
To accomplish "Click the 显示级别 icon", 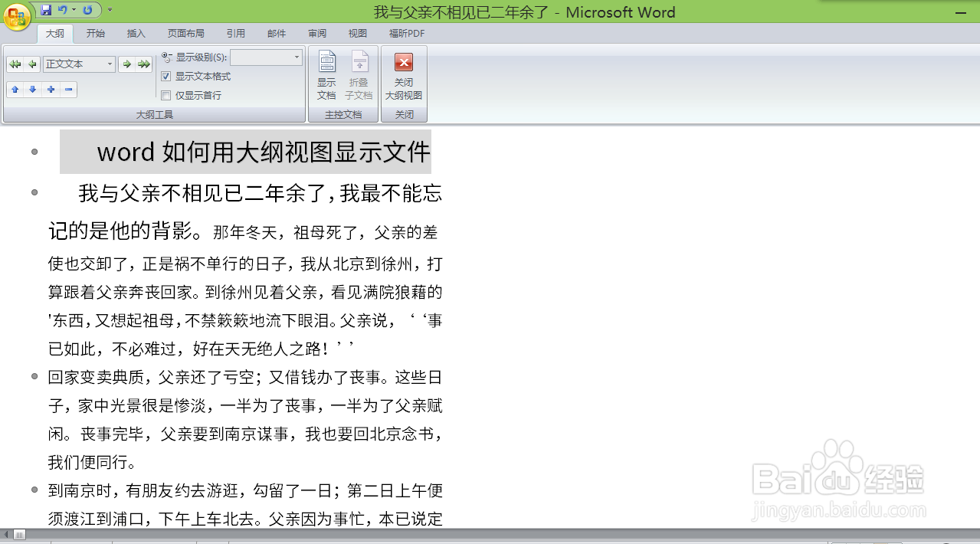I will [167, 57].
